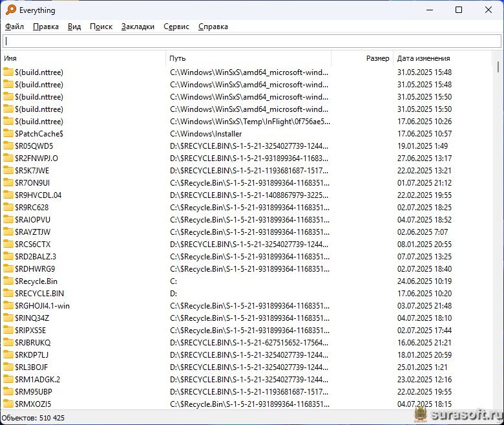This screenshot has width=504, height=425.
Task: Select the folder icon of $RAIOPVU
Action: (8, 219)
